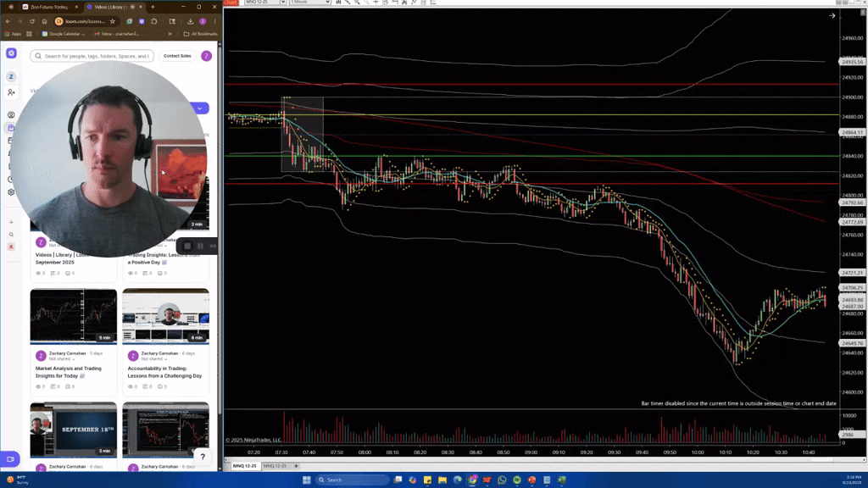Click the plus icon in Loom sidebar

pyautogui.click(x=11, y=223)
